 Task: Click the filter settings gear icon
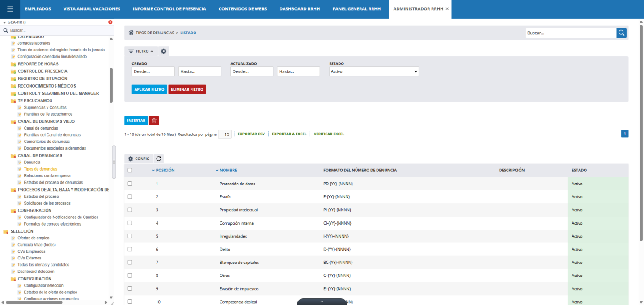click(164, 51)
